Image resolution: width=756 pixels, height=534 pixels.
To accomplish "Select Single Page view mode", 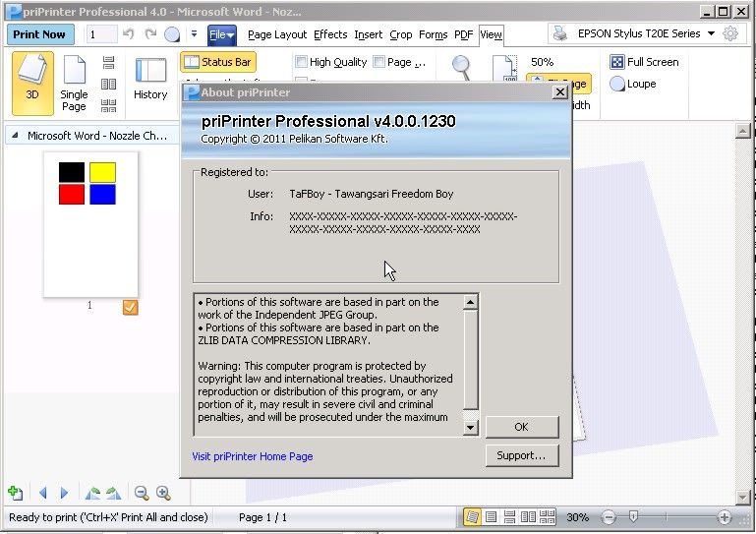I will pyautogui.click(x=74, y=84).
